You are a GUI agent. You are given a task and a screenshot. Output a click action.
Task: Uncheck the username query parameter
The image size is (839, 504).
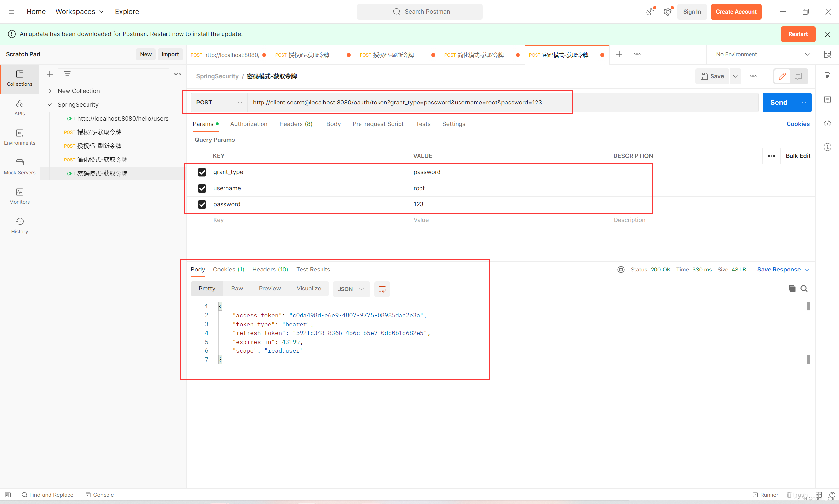click(x=202, y=188)
